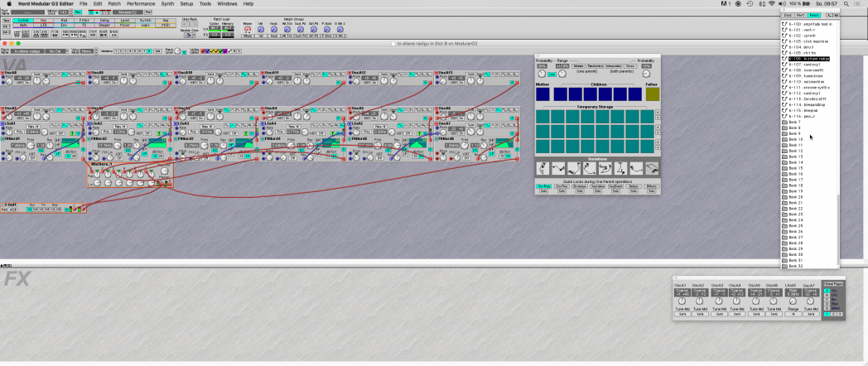
Task: Toggle the Osc Freq quick lock
Action: pyautogui.click(x=543, y=186)
